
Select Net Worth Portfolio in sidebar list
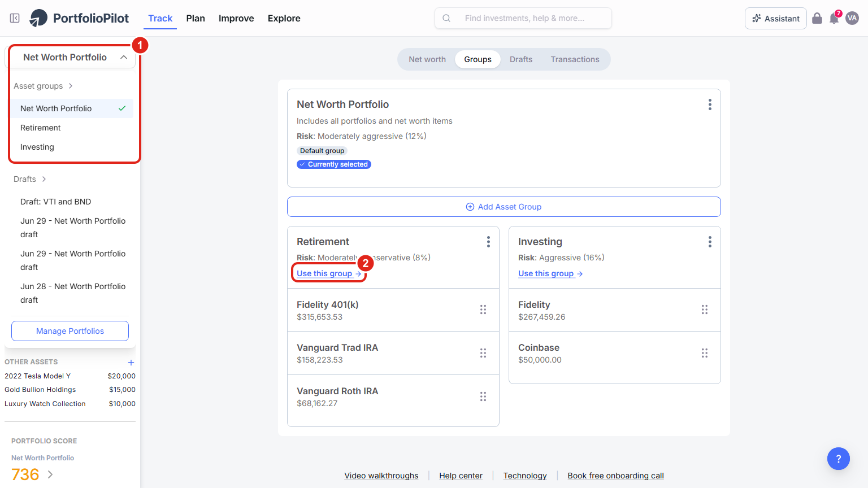pyautogui.click(x=72, y=108)
